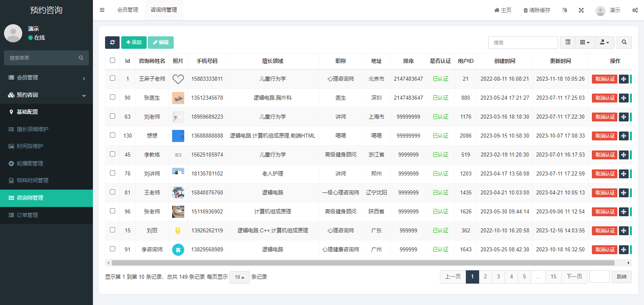
Task: Tick the checkbox for 李咨询师 row
Action: click(113, 249)
